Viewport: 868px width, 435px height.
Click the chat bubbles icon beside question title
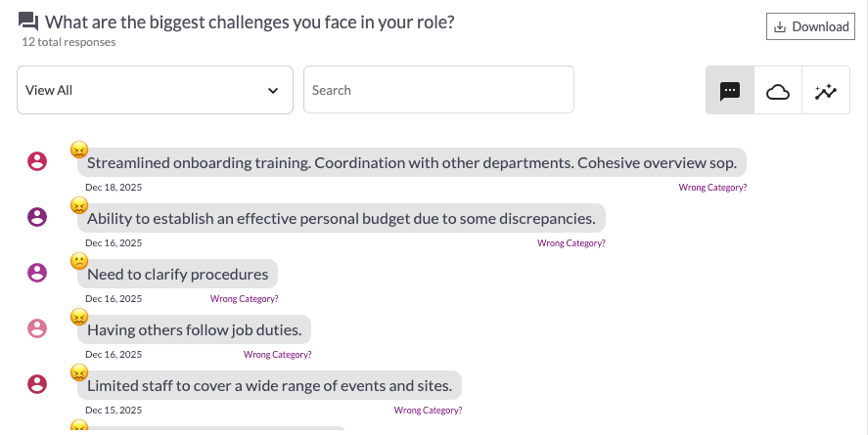(x=28, y=22)
